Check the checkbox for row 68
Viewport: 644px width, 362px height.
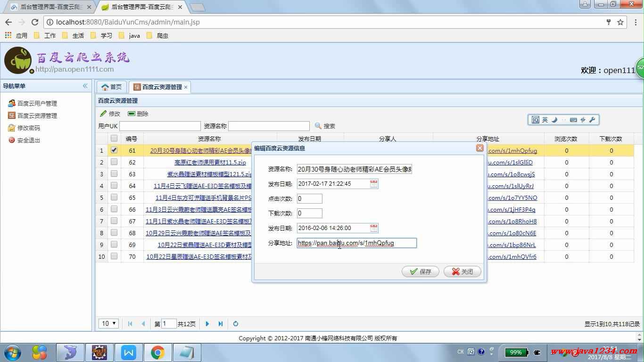point(114,233)
